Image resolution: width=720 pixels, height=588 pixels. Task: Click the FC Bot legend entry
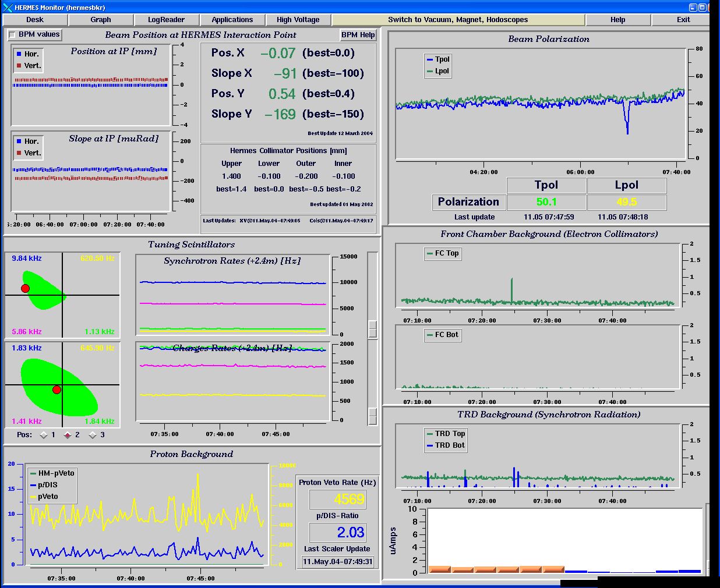click(443, 335)
